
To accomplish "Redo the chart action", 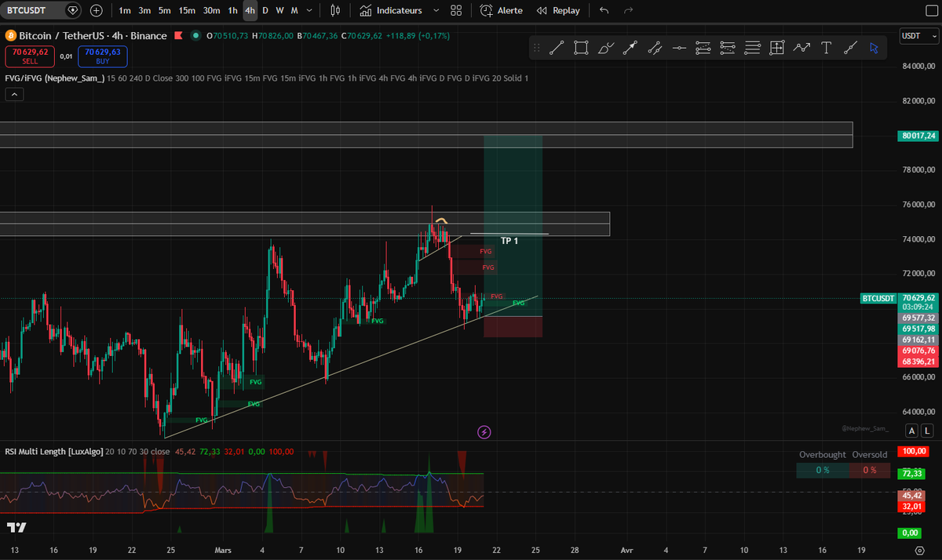I will (628, 10).
